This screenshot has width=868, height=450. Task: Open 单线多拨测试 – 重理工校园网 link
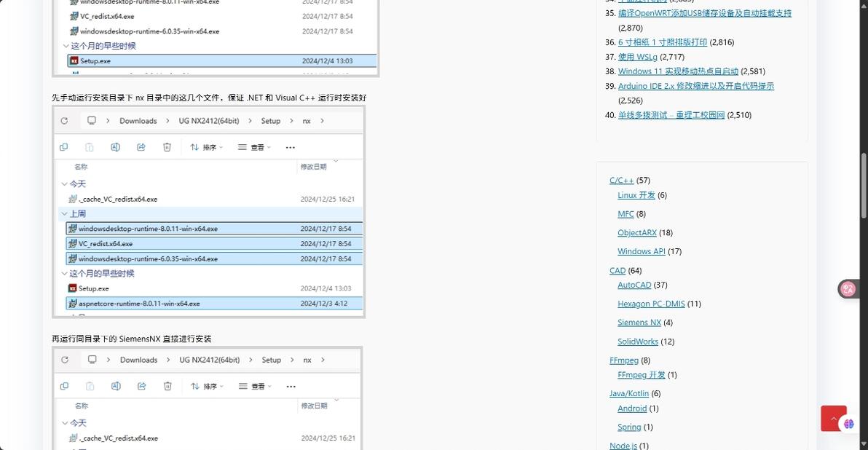(671, 115)
